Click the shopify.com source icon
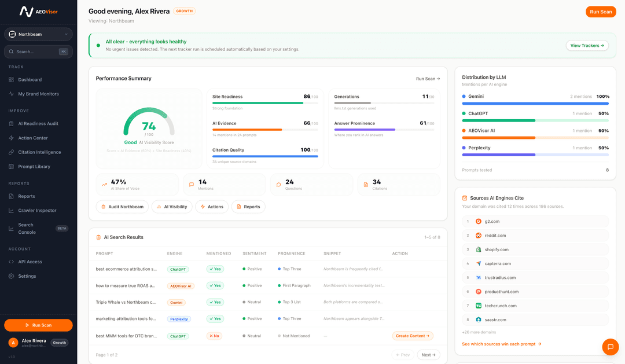Screen dimensions: 625x364 tap(479, 249)
